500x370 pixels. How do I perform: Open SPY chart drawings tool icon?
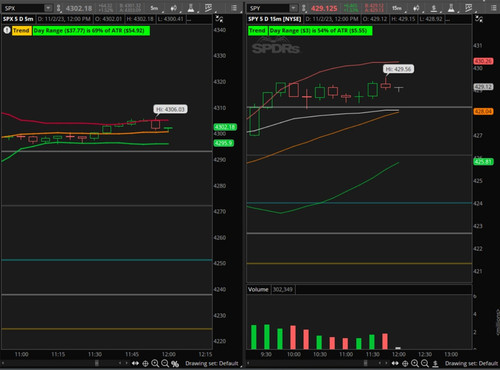(468, 8)
